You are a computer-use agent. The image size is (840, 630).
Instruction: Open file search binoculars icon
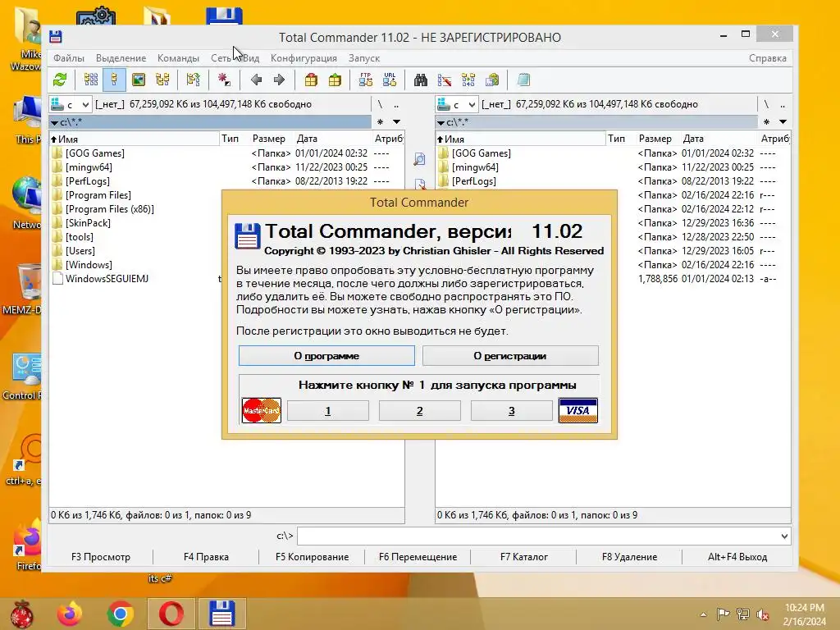(421, 80)
